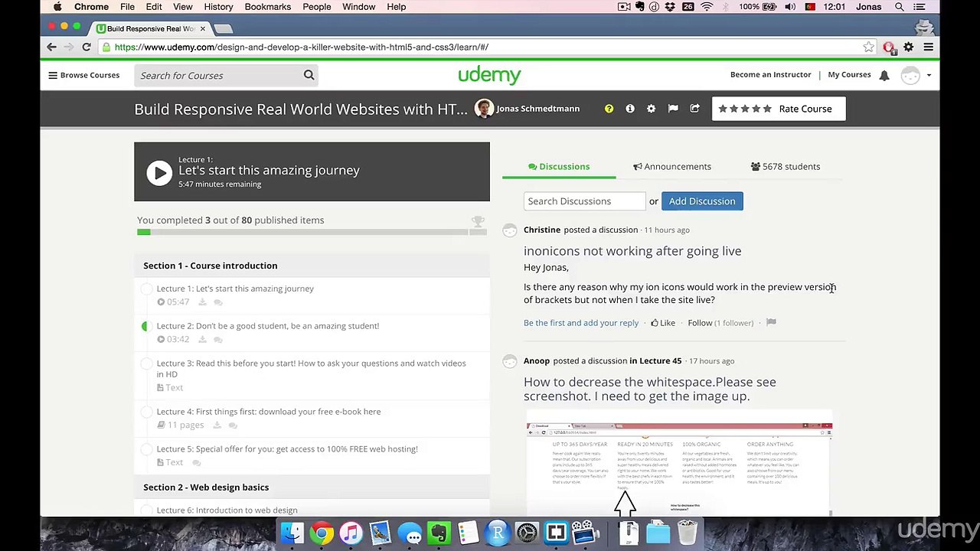Viewport: 980px width, 551px height.
Task: Click the course progress bar
Action: (312, 232)
